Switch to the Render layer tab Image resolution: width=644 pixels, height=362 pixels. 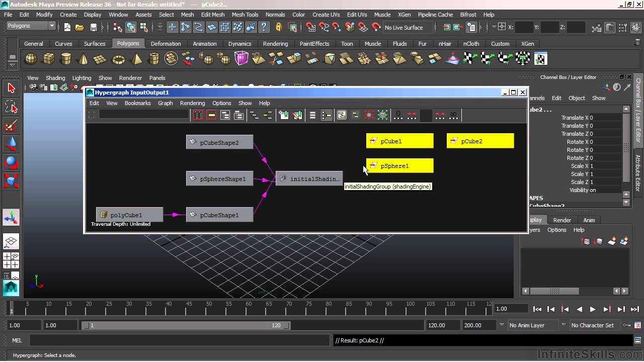(562, 220)
